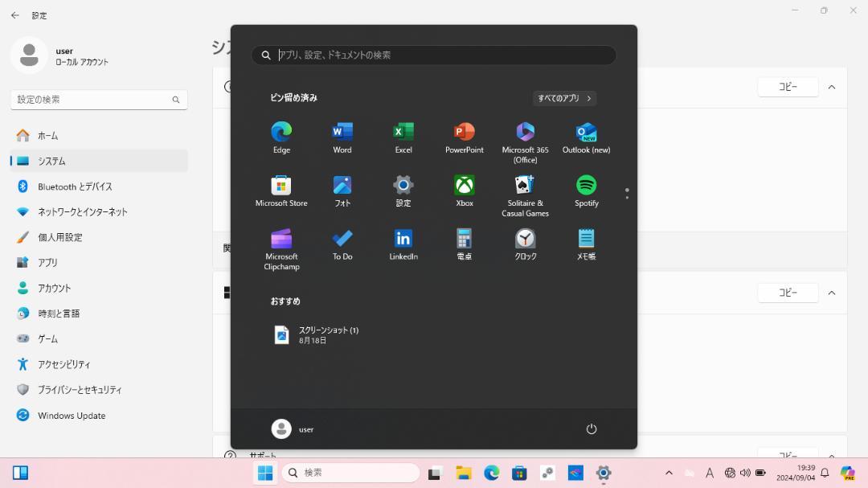The image size is (868, 488).
Task: Click コピー in the section beside the Windows logo
Action: 788,293
